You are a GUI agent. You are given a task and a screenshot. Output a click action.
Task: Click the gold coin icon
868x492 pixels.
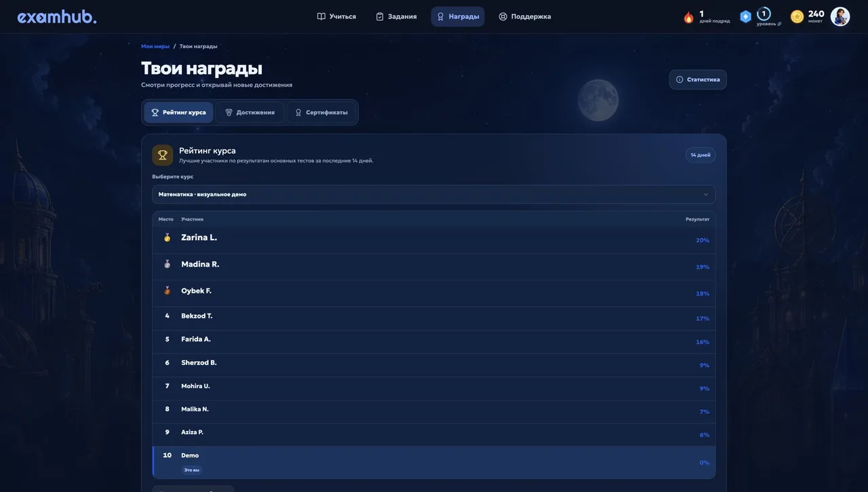797,16
